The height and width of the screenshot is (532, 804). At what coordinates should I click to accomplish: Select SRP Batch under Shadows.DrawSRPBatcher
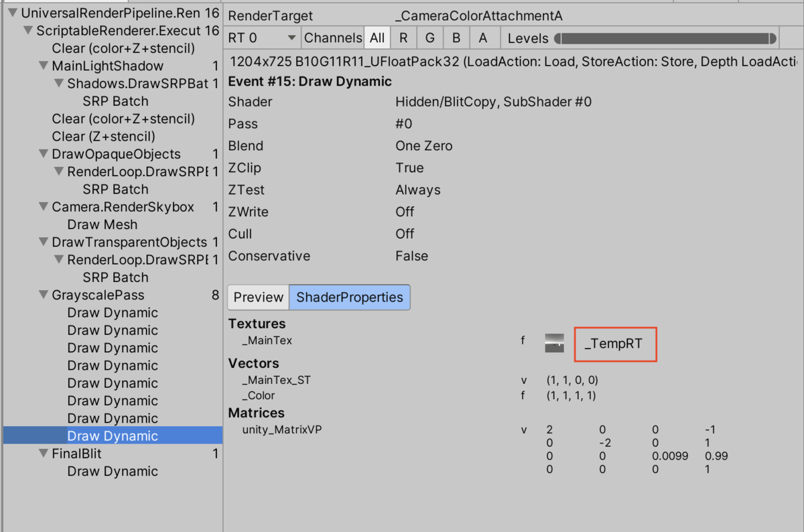[x=116, y=101]
